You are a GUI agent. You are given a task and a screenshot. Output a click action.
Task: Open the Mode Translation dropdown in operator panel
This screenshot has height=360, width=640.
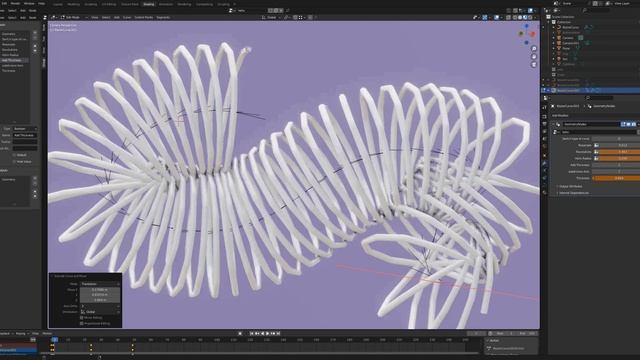100,284
